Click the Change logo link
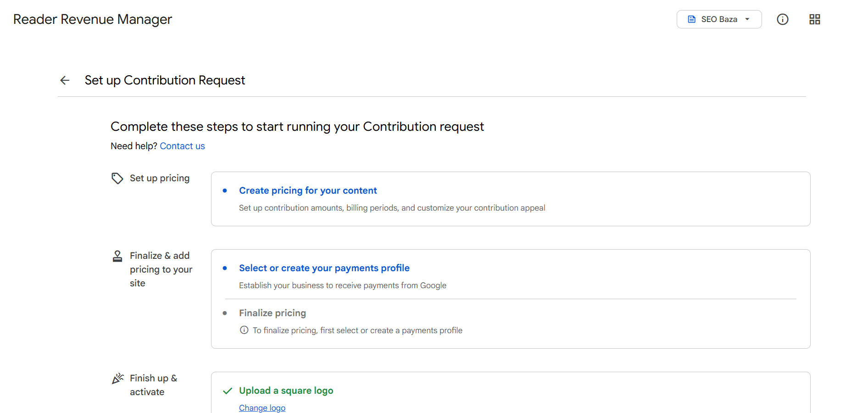Image resolution: width=868 pixels, height=413 pixels. pos(262,408)
